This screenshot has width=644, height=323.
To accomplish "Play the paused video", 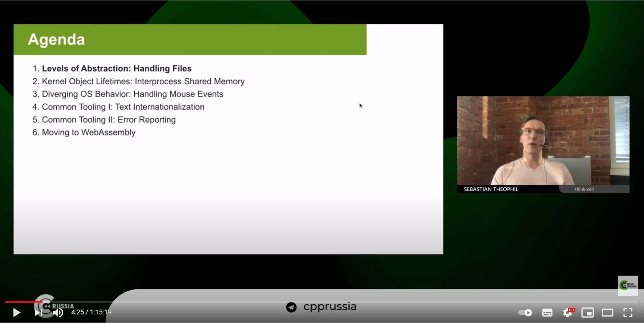I will (x=16, y=313).
